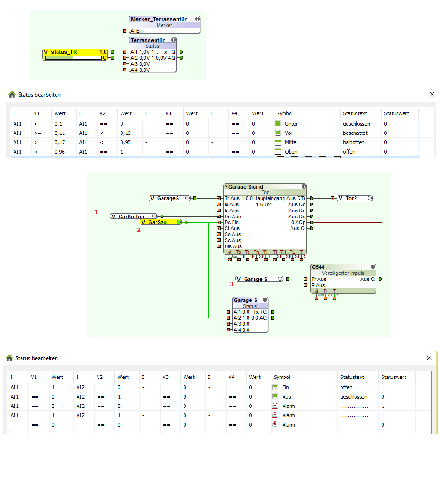Click AQp output connector on Garage Sigrid block
The height and width of the screenshot is (504, 440).
(312, 222)
